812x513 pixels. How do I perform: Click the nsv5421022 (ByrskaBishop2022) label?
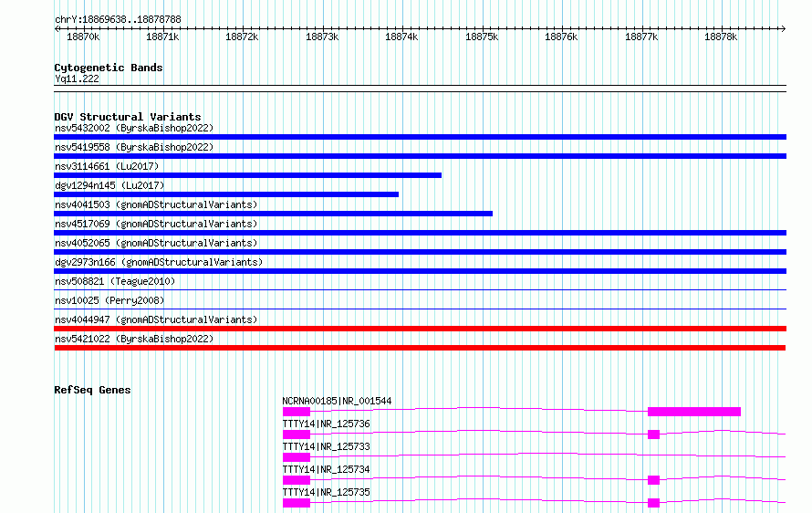click(134, 339)
